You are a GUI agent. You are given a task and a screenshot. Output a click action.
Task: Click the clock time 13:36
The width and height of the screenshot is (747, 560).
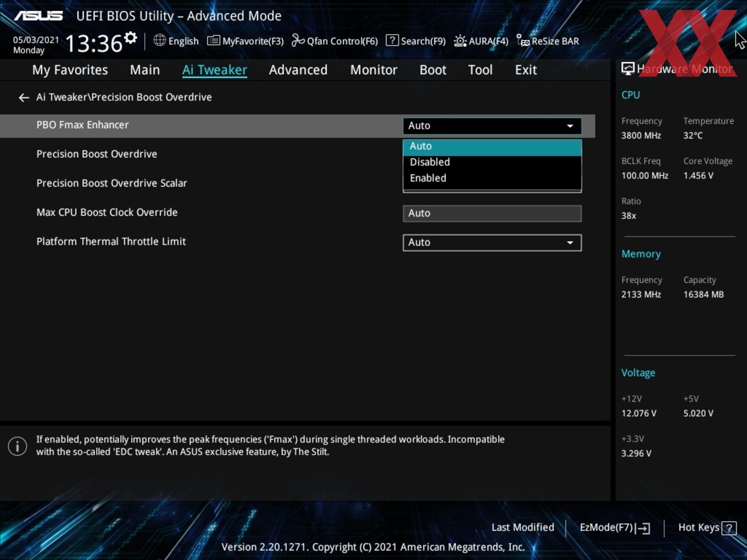point(93,43)
